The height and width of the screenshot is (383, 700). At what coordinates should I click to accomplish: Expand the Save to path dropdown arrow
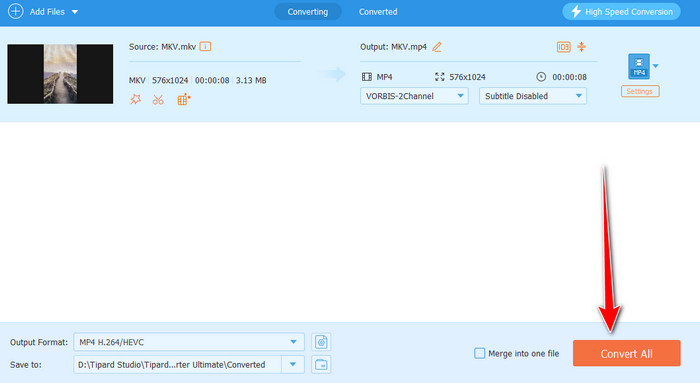(x=293, y=365)
